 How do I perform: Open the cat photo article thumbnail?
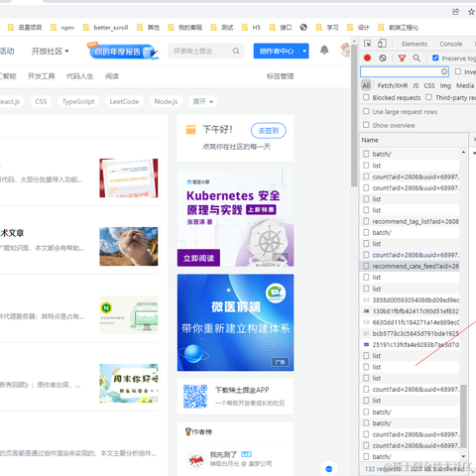[x=129, y=246]
